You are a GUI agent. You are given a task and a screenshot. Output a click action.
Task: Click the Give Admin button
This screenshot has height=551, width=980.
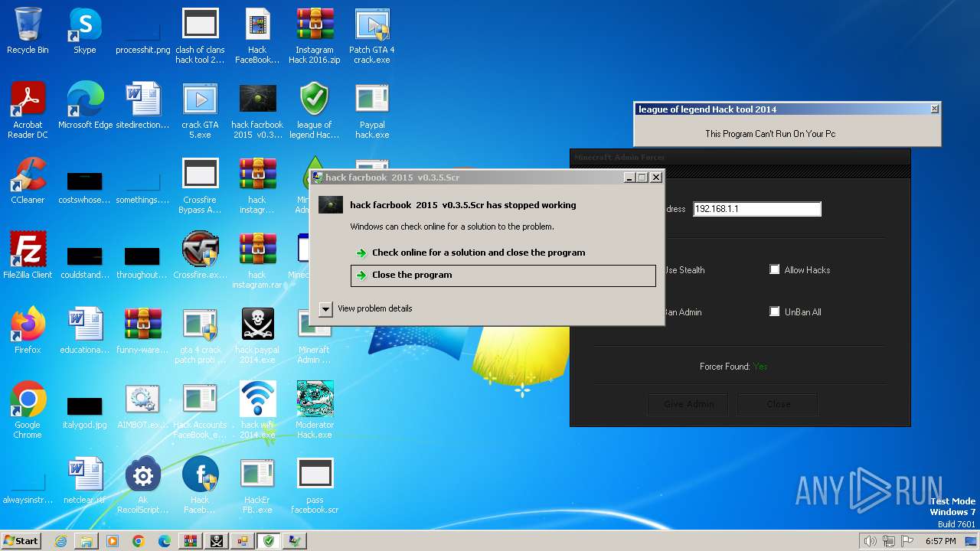click(x=688, y=404)
